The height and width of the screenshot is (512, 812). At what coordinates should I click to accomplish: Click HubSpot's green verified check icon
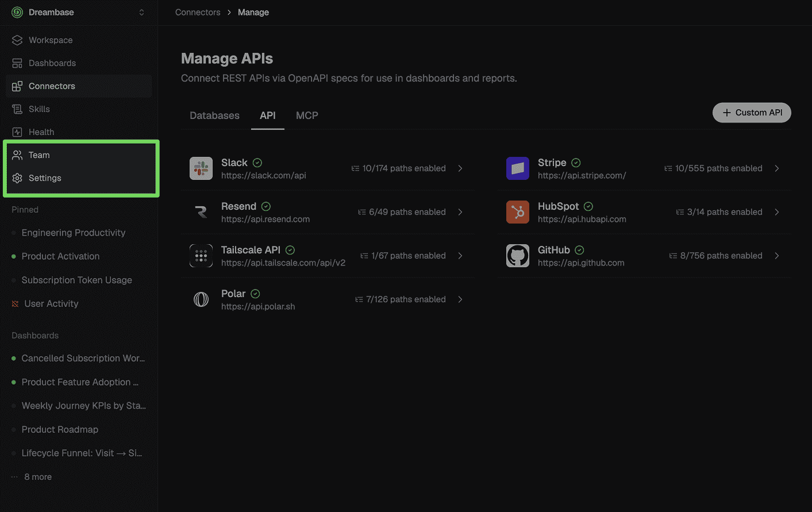(588, 206)
